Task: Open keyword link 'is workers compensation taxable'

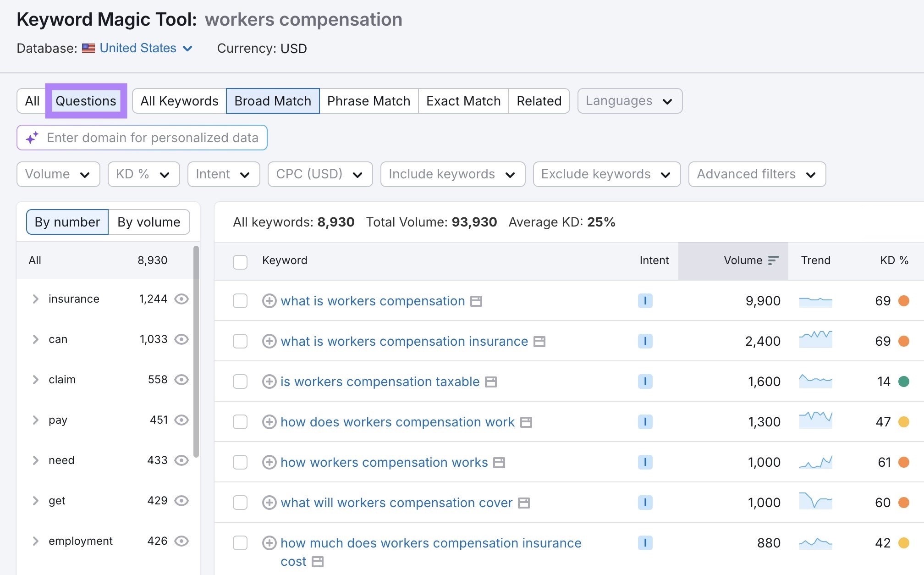Action: click(x=380, y=381)
